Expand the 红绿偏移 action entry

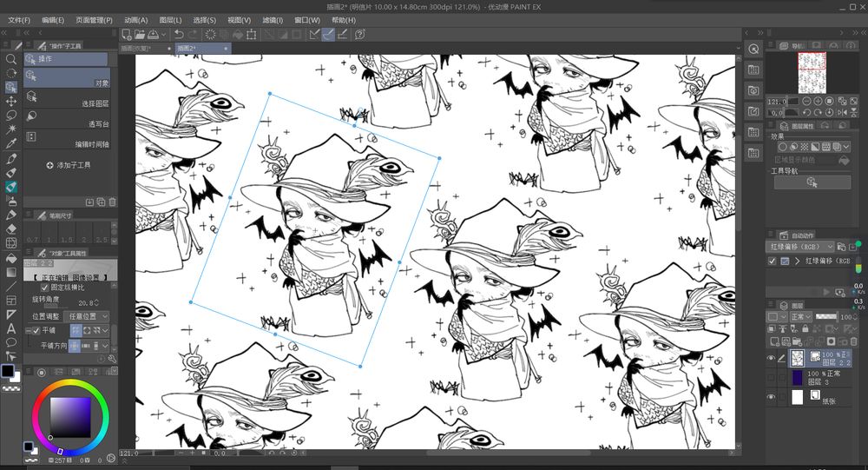tap(798, 261)
